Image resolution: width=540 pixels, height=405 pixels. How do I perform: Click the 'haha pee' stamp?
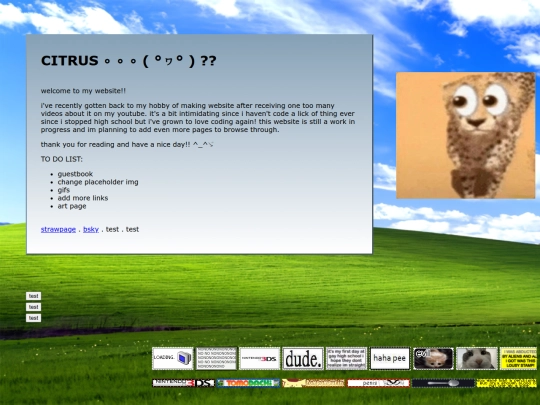point(390,359)
